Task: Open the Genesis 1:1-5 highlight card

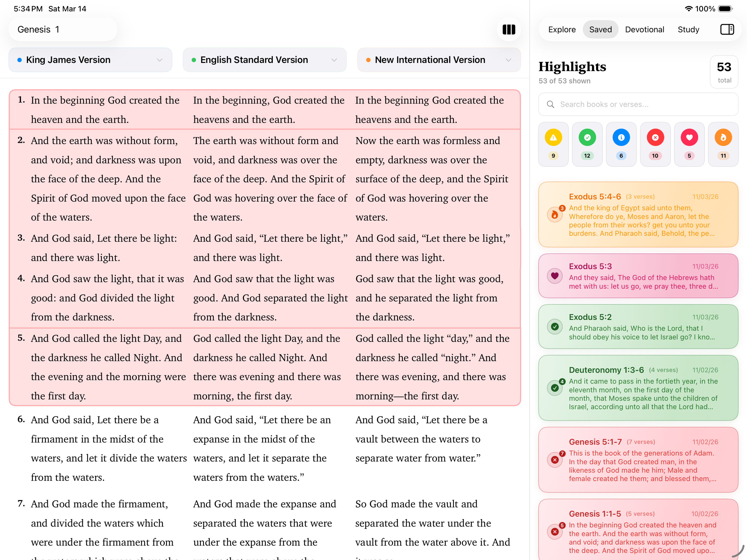Action: [x=638, y=530]
